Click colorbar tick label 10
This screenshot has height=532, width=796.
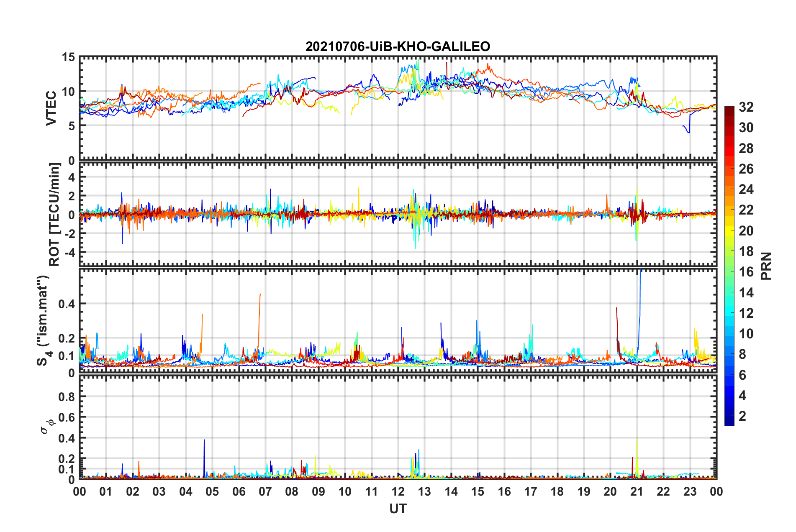click(746, 334)
